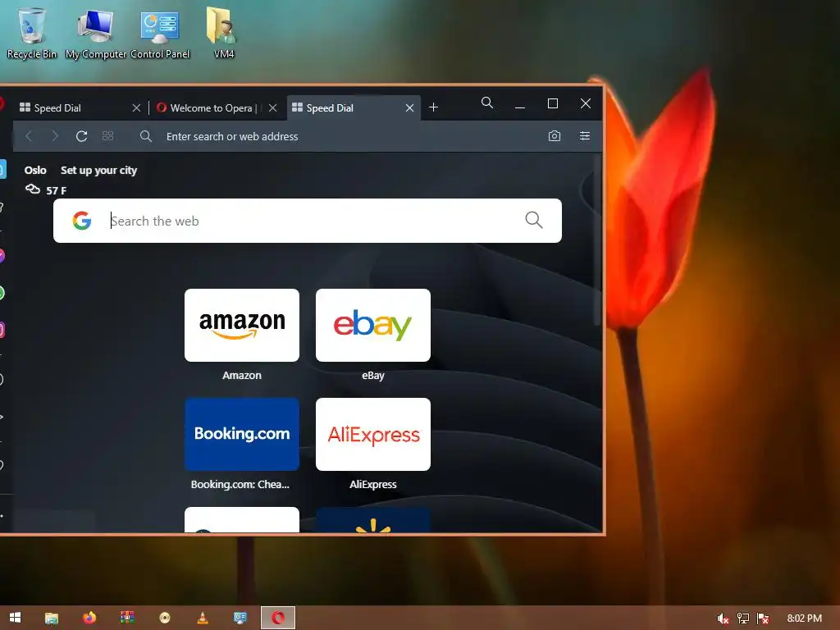This screenshot has height=630, width=840.
Task: Open the Recycle Bin desktop icon
Action: point(32,32)
